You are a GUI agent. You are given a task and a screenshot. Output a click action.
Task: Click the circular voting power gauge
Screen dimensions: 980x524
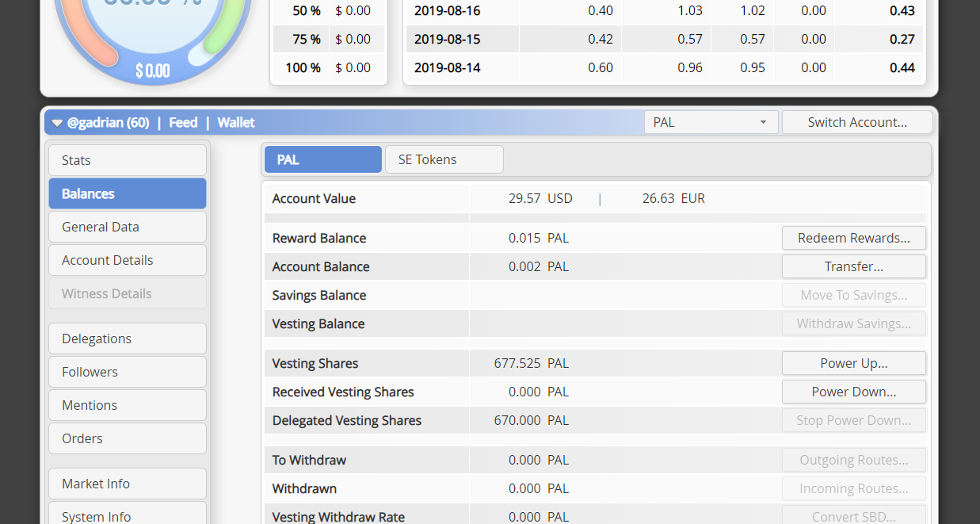[152, 32]
